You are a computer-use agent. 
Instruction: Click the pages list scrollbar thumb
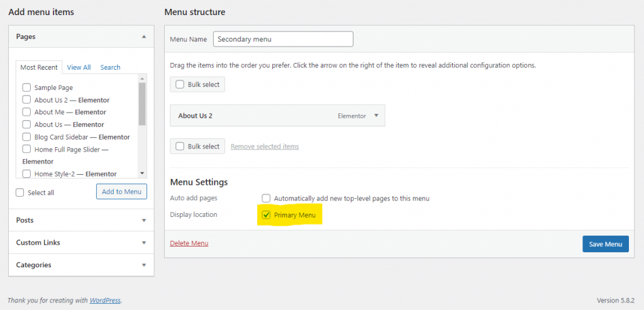(142, 104)
